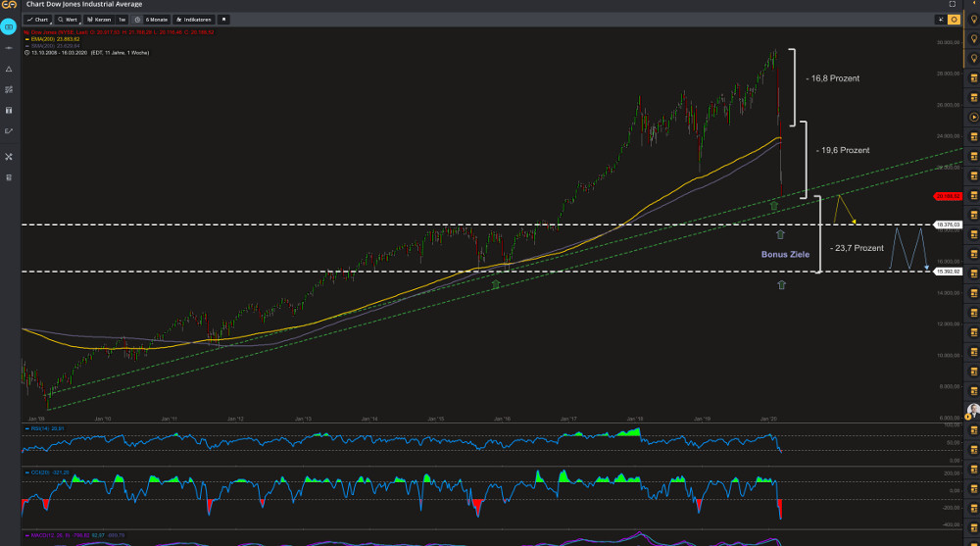Click the Dow Jones OHLC legend line
980x546 pixels.
pos(119,32)
